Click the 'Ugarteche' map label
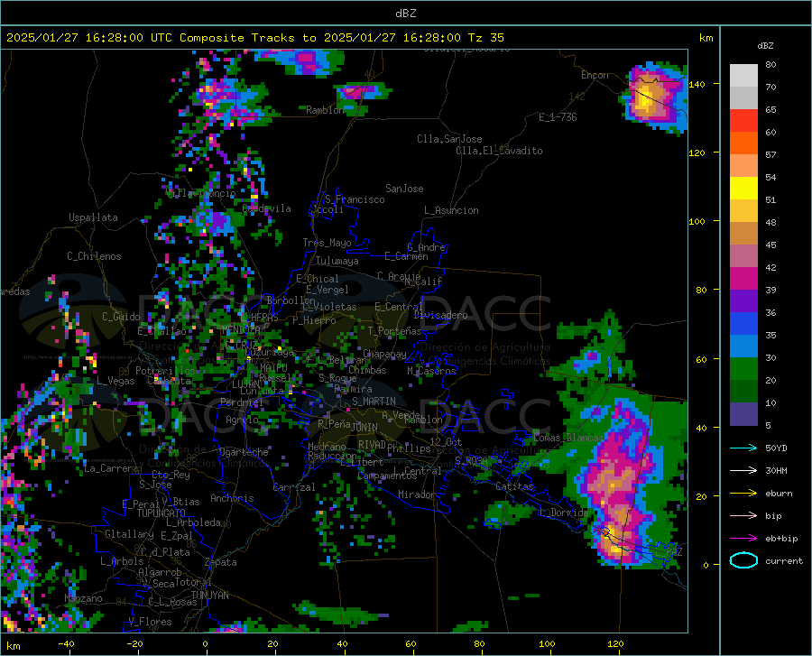Viewport: 812px width, 656px height. click(244, 452)
